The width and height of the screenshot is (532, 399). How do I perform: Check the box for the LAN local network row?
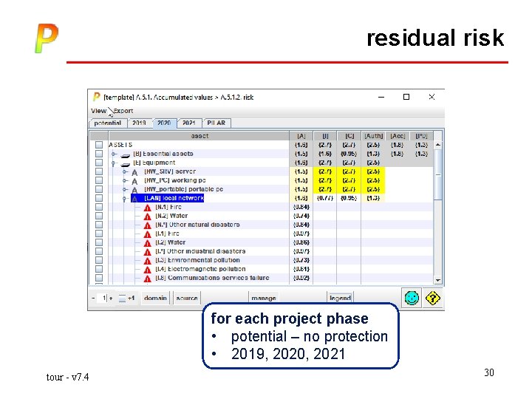[x=99, y=198]
